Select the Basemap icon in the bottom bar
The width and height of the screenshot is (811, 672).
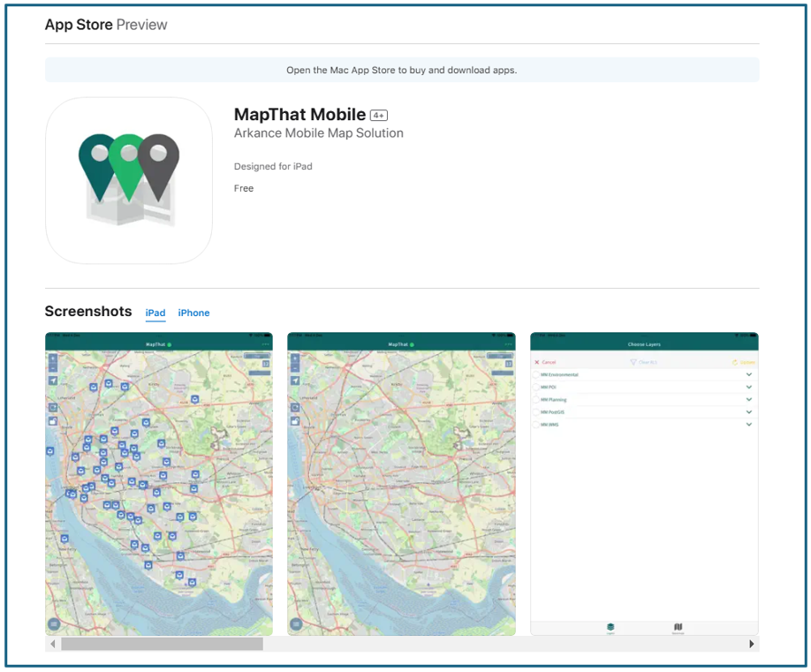pyautogui.click(x=677, y=627)
